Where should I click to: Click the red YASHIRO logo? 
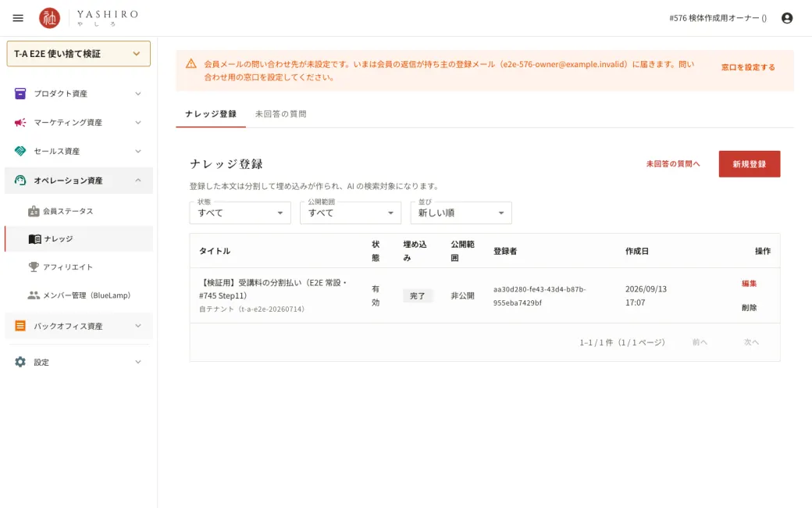(50, 18)
